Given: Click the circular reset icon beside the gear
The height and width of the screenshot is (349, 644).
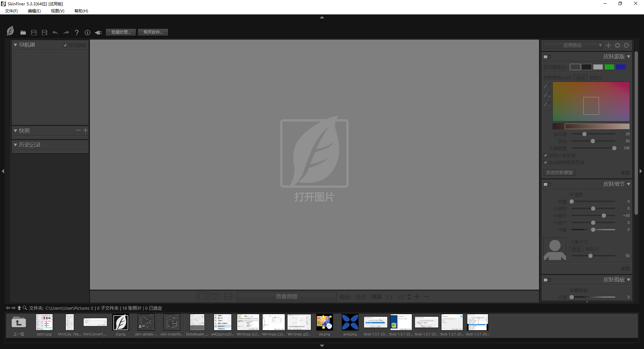Looking at the screenshot, I should pyautogui.click(x=626, y=45).
